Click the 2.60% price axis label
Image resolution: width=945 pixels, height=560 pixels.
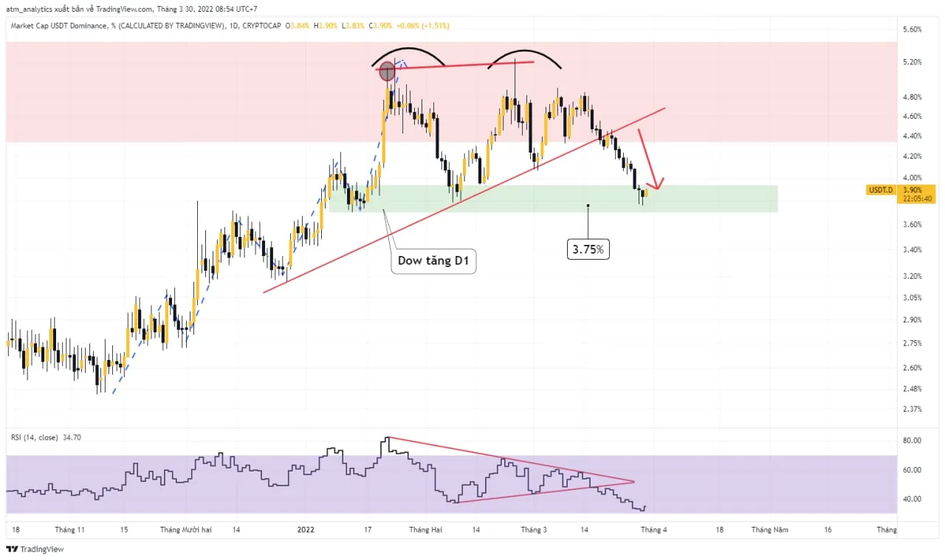911,367
